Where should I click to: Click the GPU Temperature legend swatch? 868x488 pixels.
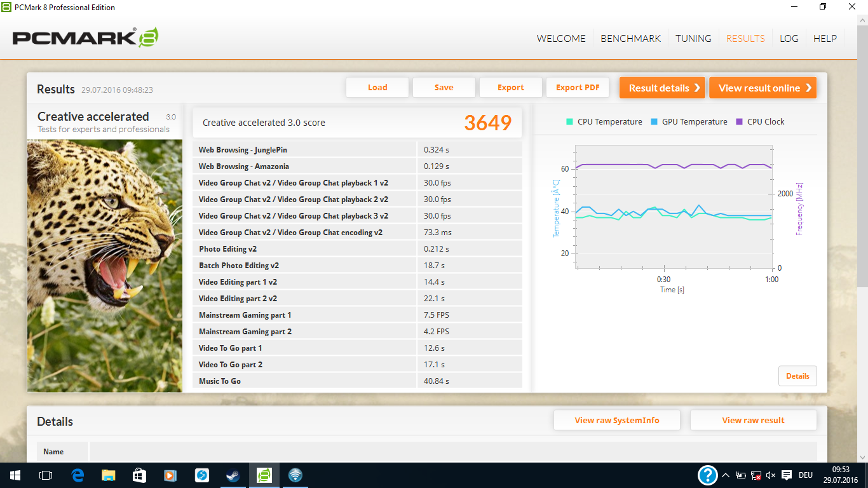(x=654, y=121)
